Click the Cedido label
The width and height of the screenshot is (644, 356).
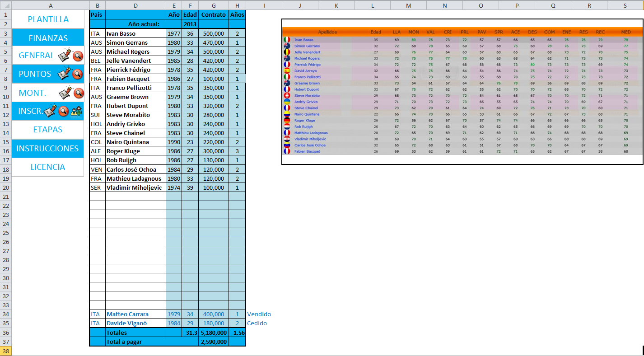point(257,323)
